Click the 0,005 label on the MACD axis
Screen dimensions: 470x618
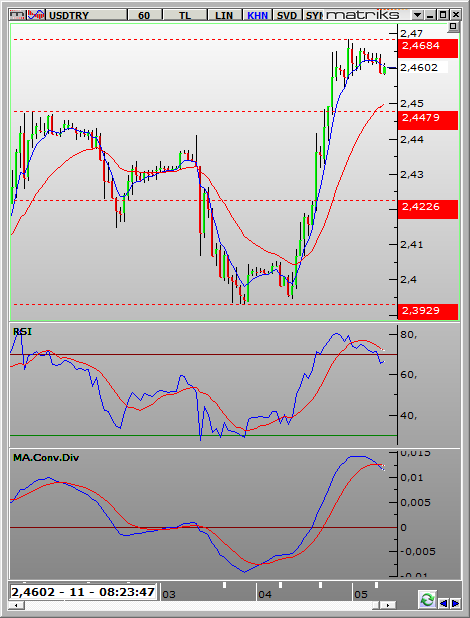coord(416,503)
